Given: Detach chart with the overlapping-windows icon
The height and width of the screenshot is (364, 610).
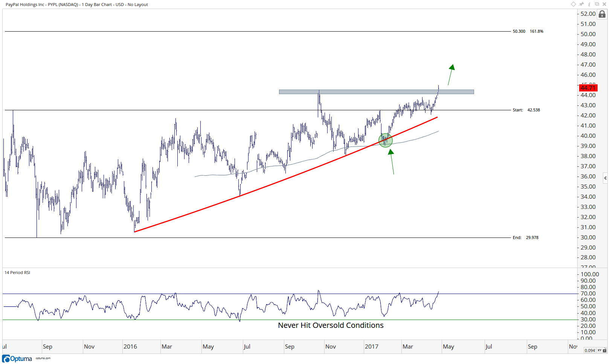Looking at the screenshot, I should (597, 4).
